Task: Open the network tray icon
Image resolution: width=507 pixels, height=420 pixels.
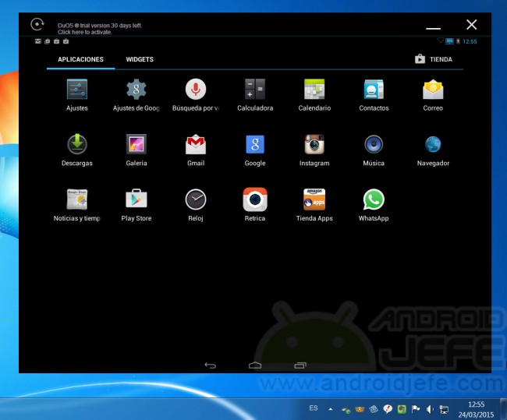Action: click(444, 409)
